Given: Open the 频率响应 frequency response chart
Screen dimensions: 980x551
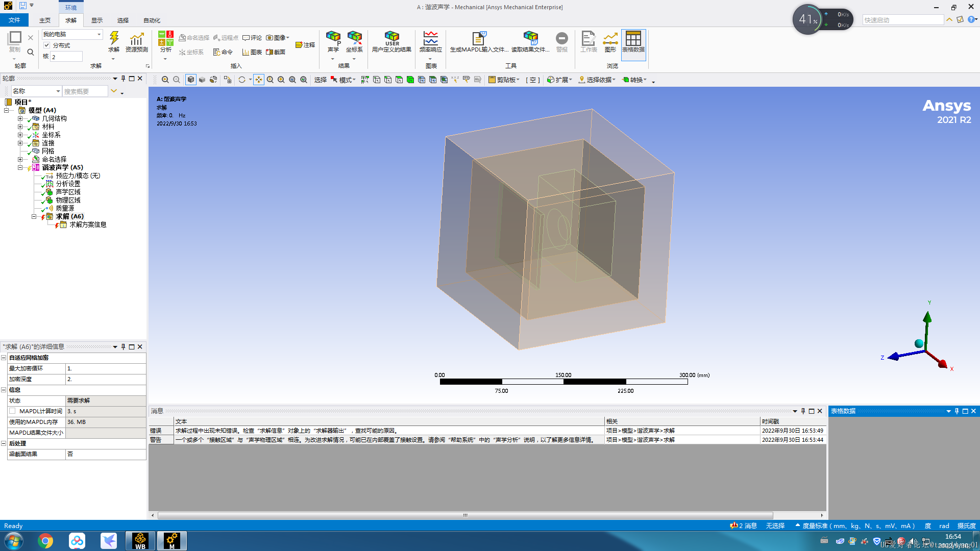Looking at the screenshot, I should coord(430,42).
